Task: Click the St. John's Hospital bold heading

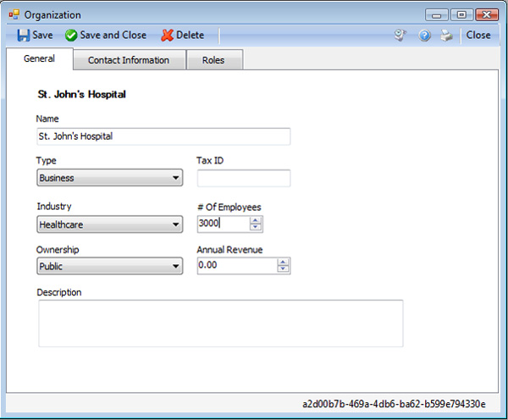Action: coord(81,94)
